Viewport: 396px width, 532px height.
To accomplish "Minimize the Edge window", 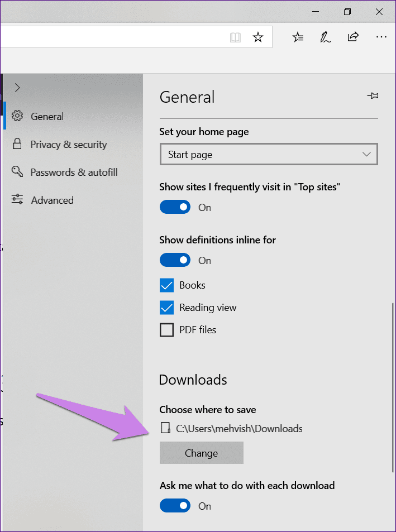I will pos(315,12).
